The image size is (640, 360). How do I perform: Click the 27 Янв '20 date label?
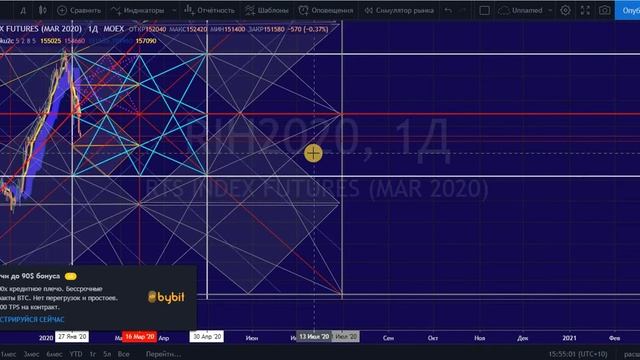tap(72, 337)
